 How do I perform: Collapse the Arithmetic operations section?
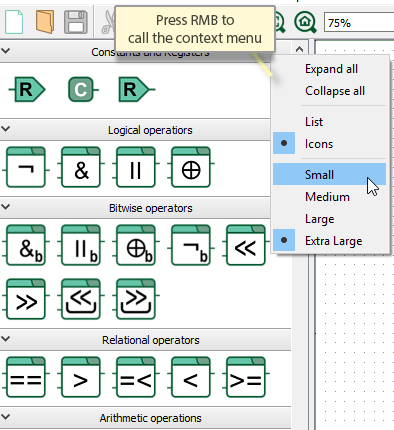6,417
